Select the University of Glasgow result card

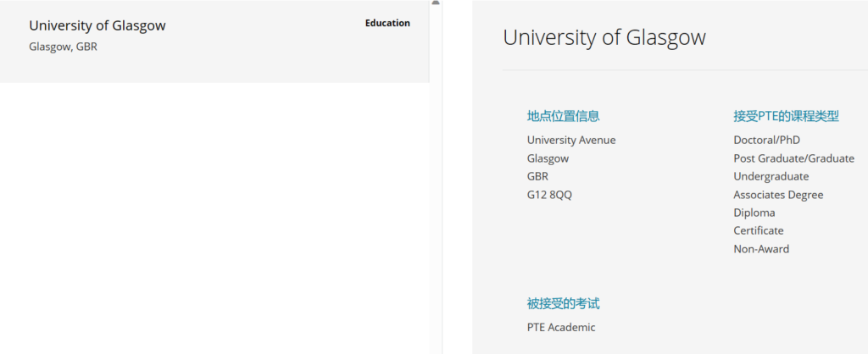pos(214,41)
